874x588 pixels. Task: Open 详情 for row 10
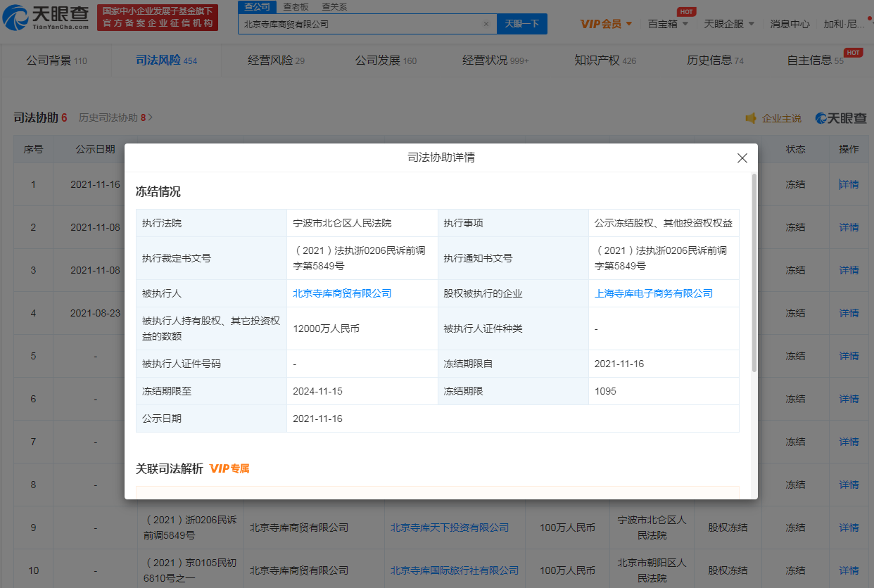click(849, 570)
